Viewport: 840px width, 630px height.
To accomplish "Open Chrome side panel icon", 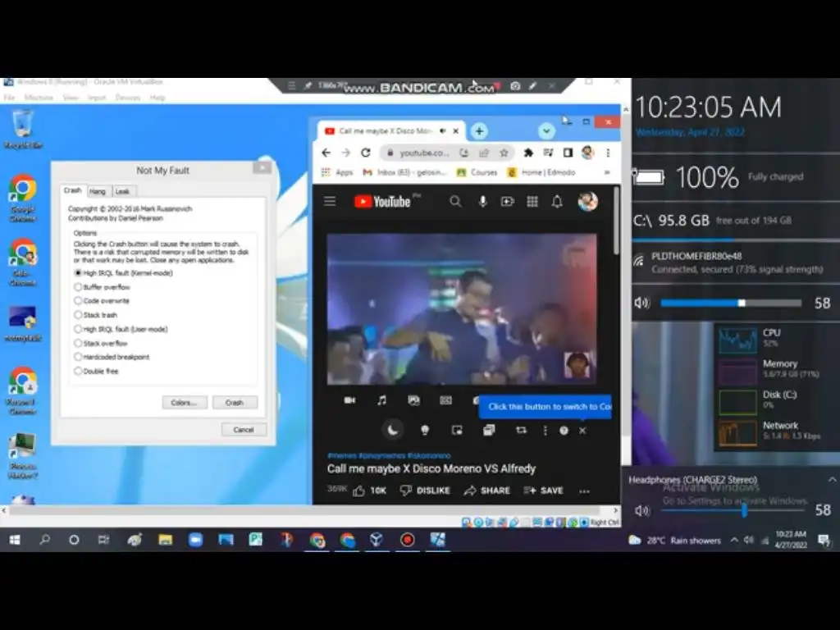I will click(568, 153).
